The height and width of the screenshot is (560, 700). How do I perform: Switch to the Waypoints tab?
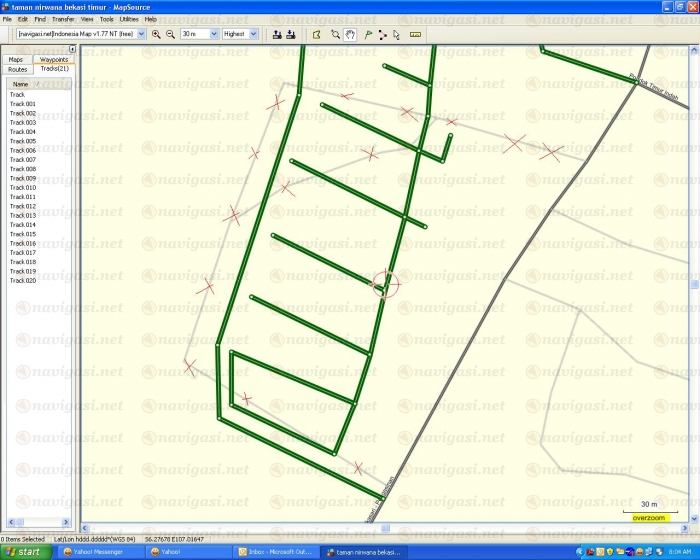(x=54, y=60)
